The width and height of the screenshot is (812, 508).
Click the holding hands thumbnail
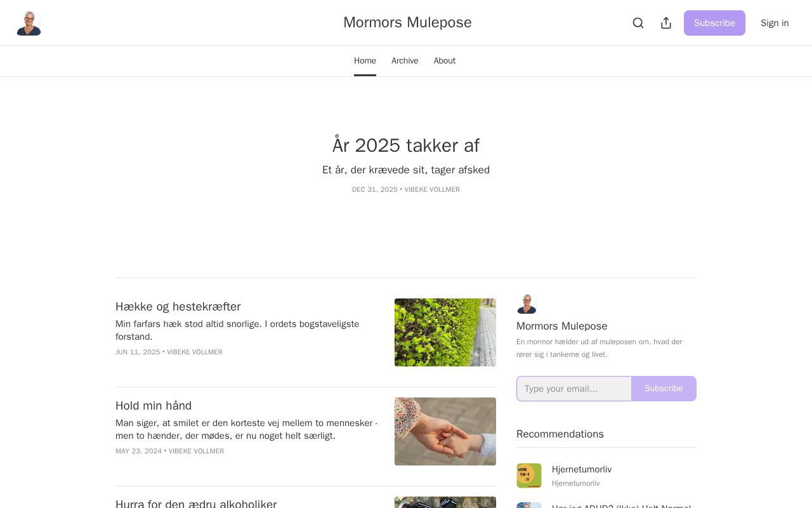445,431
